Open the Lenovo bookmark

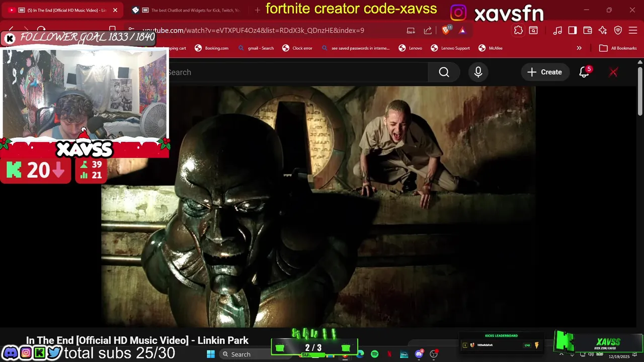click(x=411, y=48)
